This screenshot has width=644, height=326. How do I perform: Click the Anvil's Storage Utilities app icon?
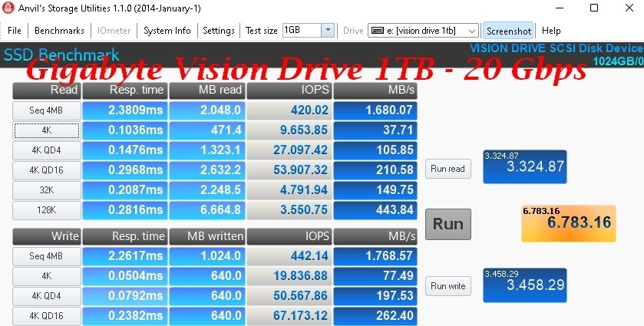8,8
